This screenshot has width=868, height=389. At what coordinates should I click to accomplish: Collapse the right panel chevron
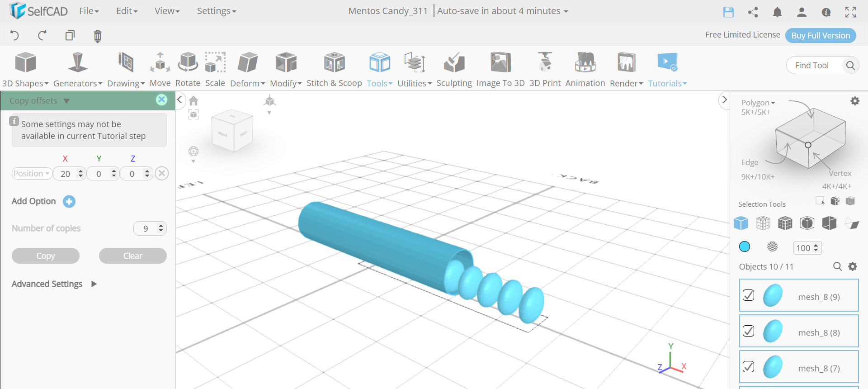click(x=725, y=100)
